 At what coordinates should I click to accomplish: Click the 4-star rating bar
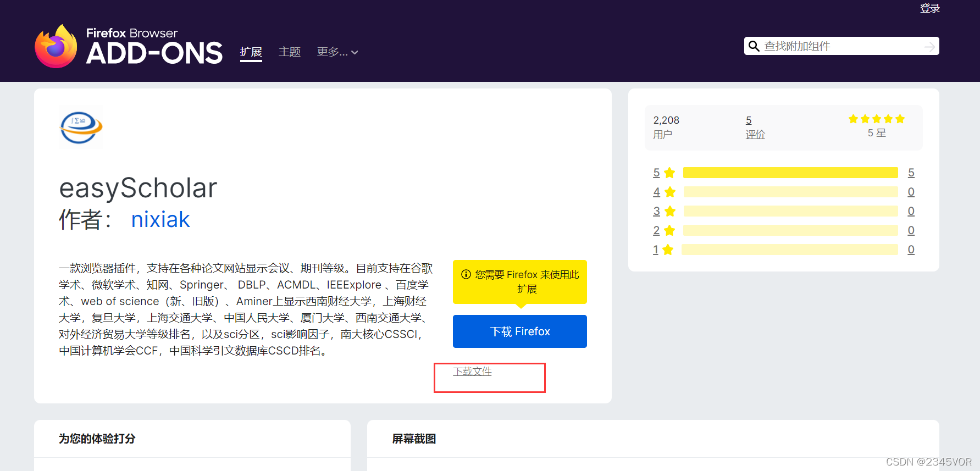790,192
